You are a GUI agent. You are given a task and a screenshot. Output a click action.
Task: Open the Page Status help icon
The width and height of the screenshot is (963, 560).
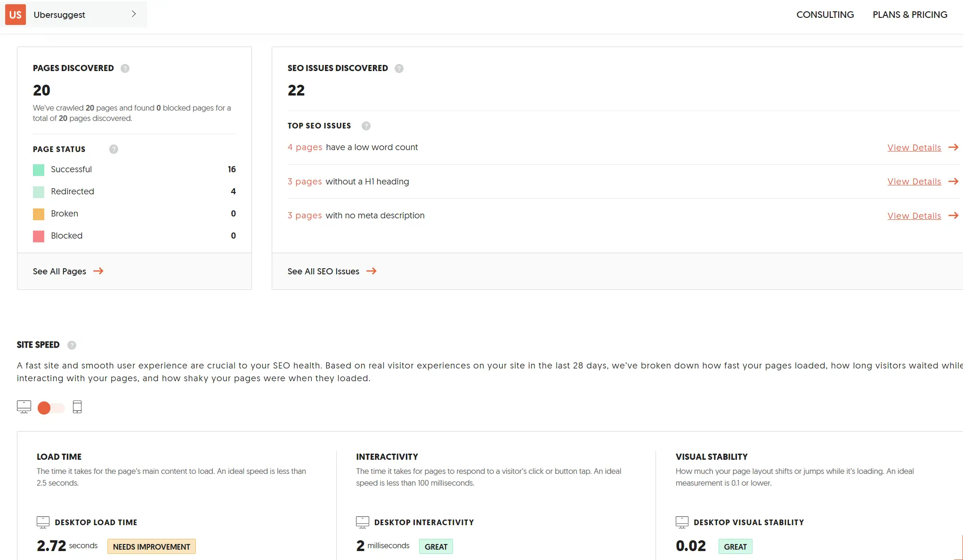tap(113, 149)
